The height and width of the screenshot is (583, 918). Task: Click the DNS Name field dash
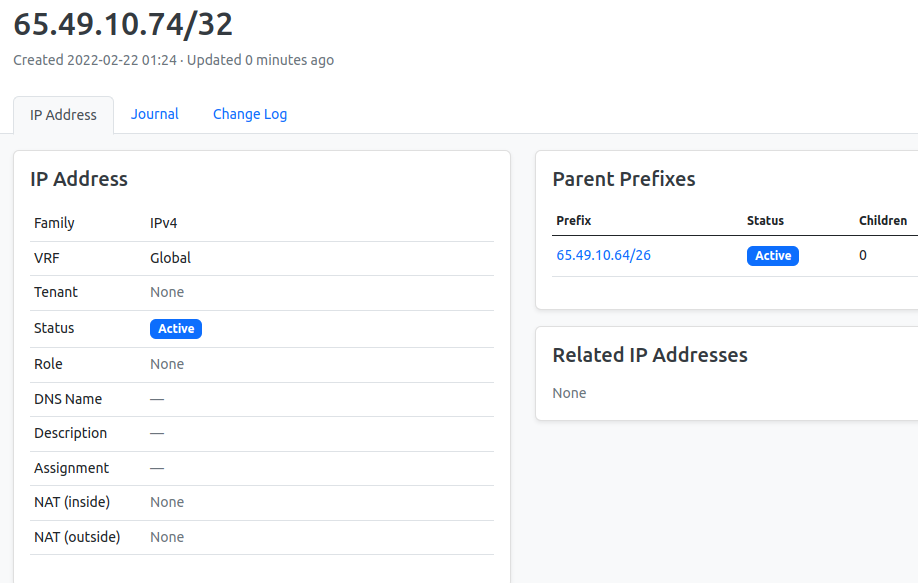click(155, 398)
